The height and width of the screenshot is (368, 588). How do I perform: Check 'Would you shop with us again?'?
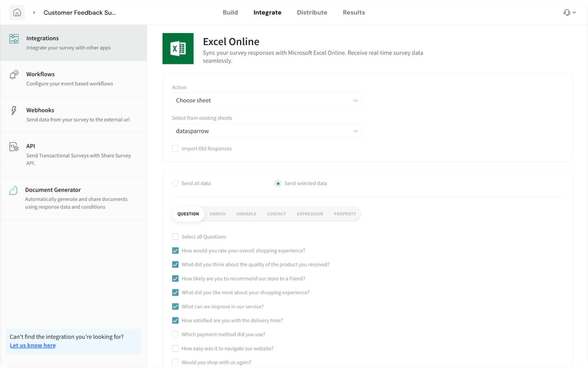pos(175,362)
